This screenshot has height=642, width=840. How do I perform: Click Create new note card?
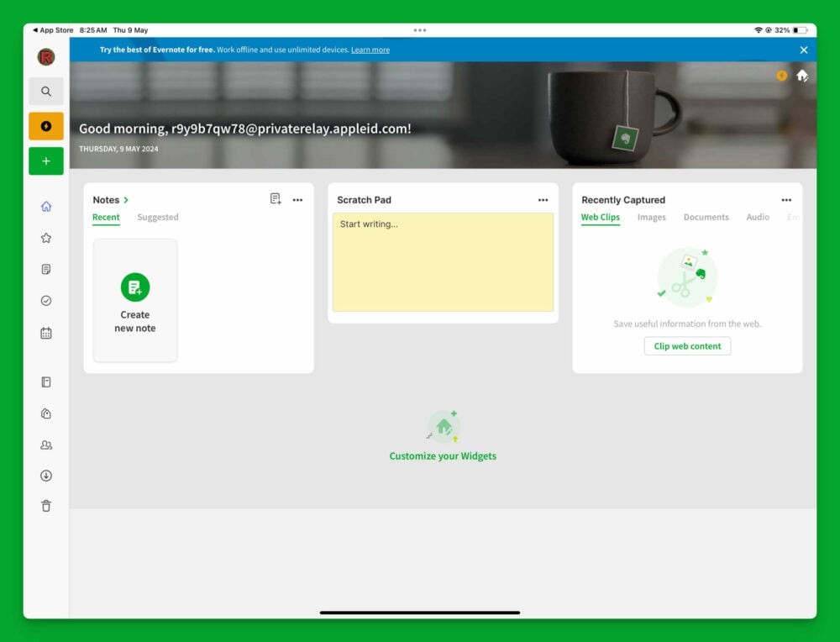pos(135,301)
